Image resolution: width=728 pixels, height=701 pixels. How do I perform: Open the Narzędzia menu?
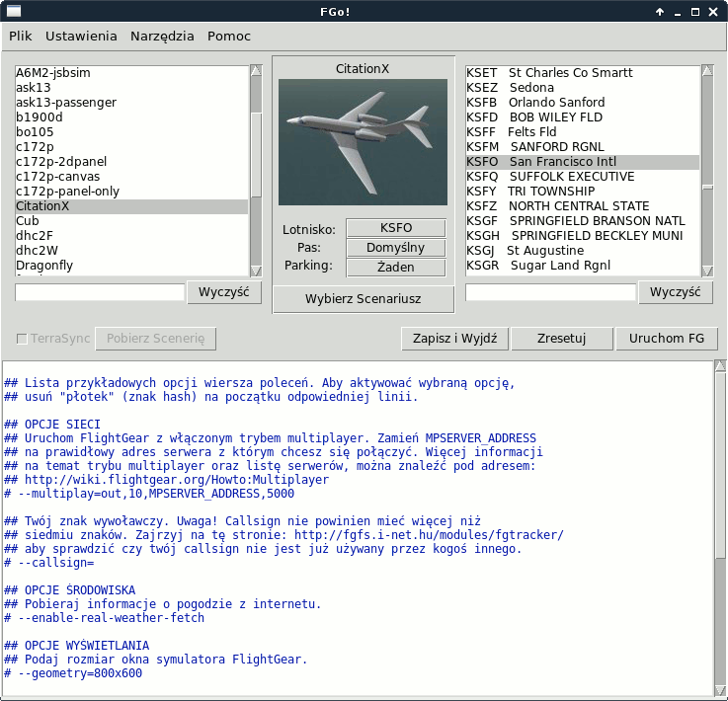coord(162,37)
